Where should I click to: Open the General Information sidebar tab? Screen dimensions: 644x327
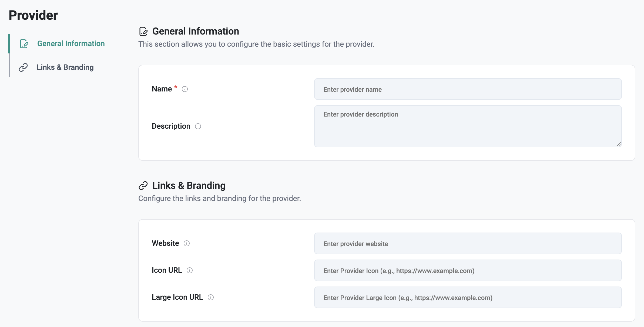tap(71, 44)
